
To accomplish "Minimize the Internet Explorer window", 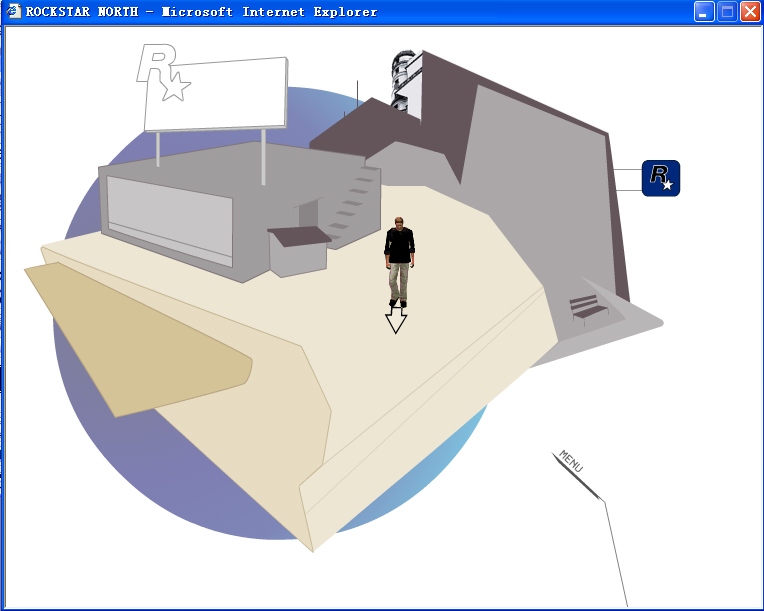I will coord(704,12).
